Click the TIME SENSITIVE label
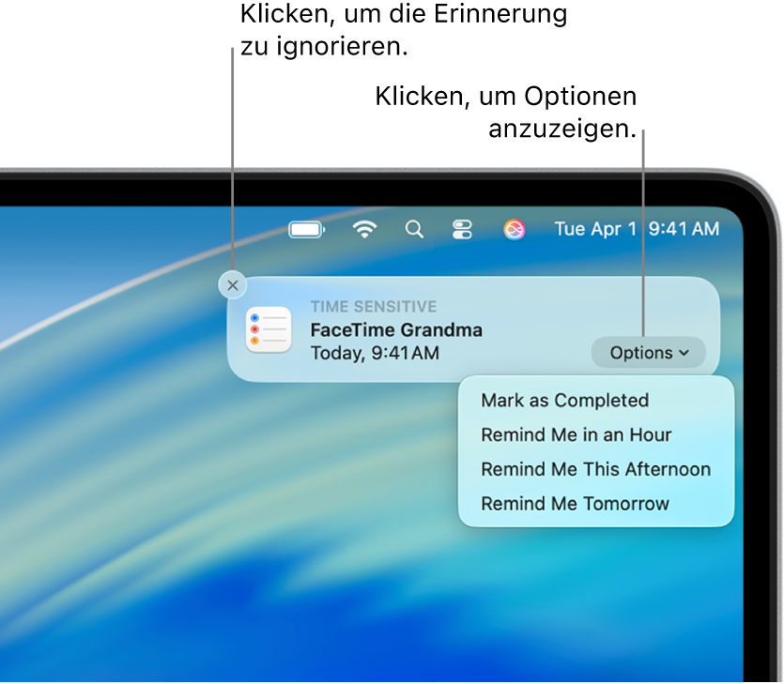This screenshot has height=684, width=784. [374, 306]
